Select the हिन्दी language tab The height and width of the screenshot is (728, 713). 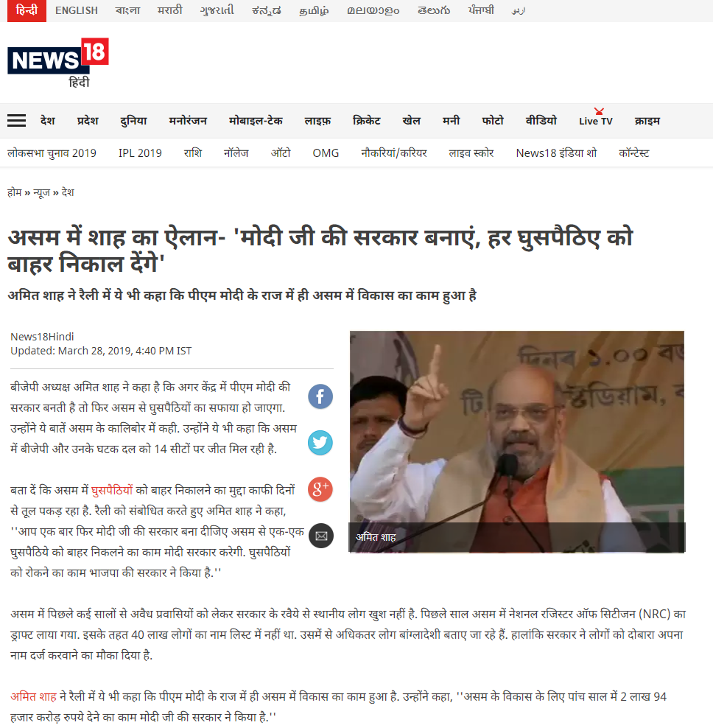[27, 10]
